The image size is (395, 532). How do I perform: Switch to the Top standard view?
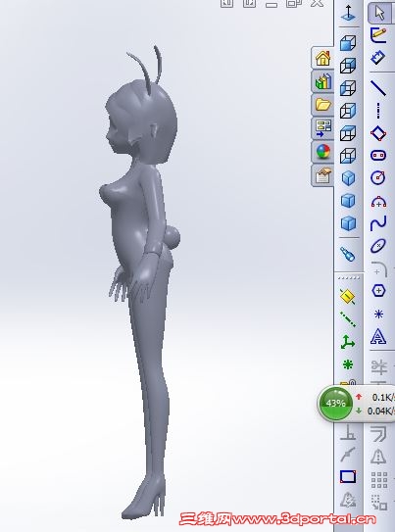click(x=348, y=133)
